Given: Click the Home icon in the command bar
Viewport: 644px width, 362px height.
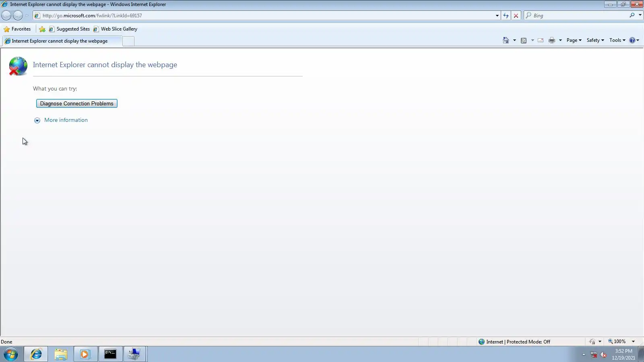Looking at the screenshot, I should (506, 40).
